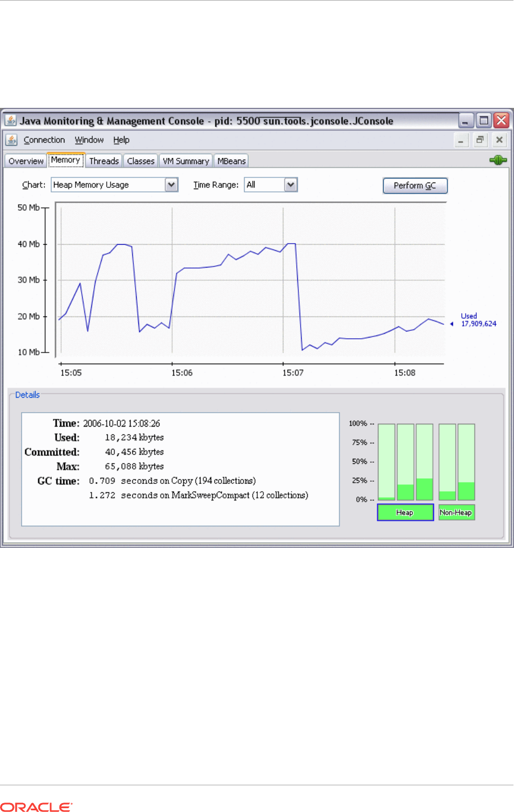Switch to the Overview tab
514x812 pixels.
tap(26, 161)
